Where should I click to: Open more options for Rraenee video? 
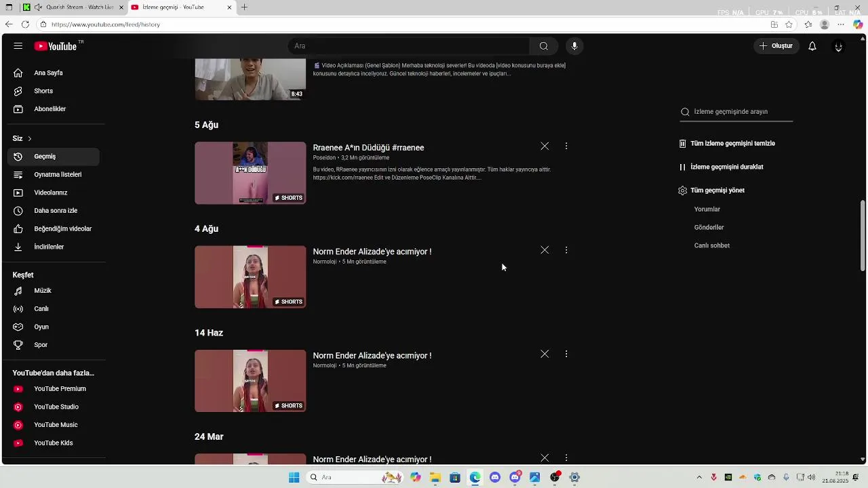[x=566, y=146]
